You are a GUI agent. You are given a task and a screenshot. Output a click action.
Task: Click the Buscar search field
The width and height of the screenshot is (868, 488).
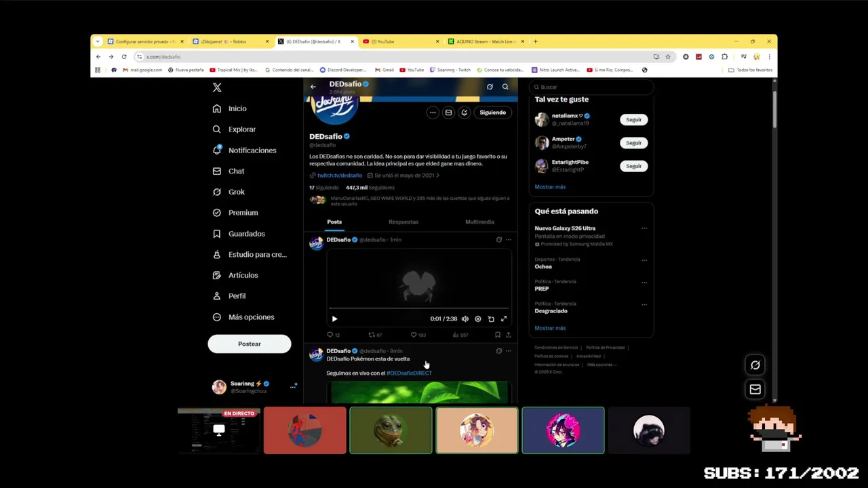(591, 87)
